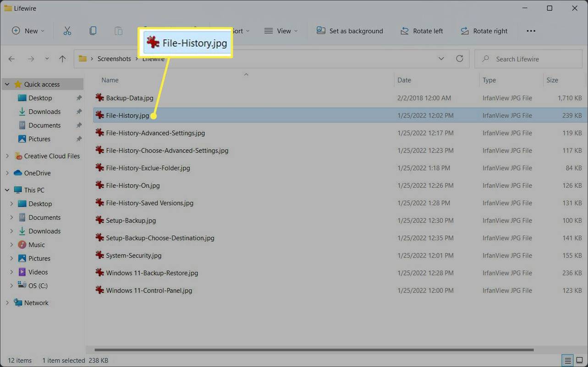Expand the OneDrive tree node

7,173
